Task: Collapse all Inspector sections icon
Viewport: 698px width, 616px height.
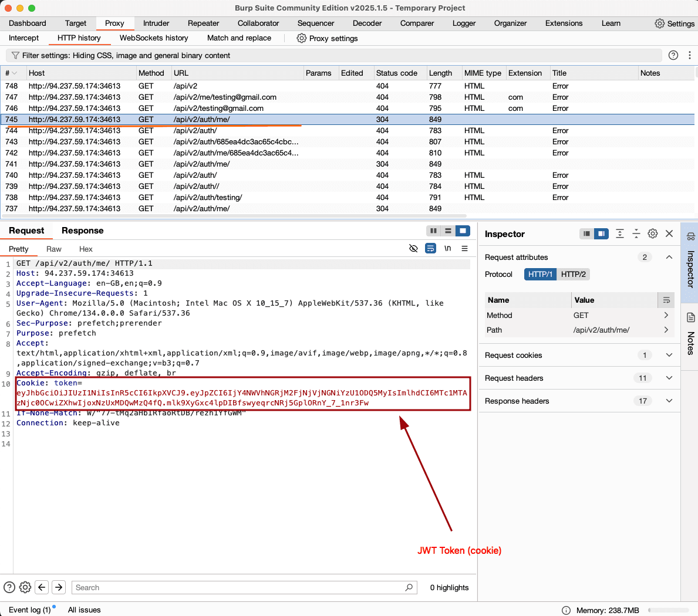Action: click(x=636, y=233)
